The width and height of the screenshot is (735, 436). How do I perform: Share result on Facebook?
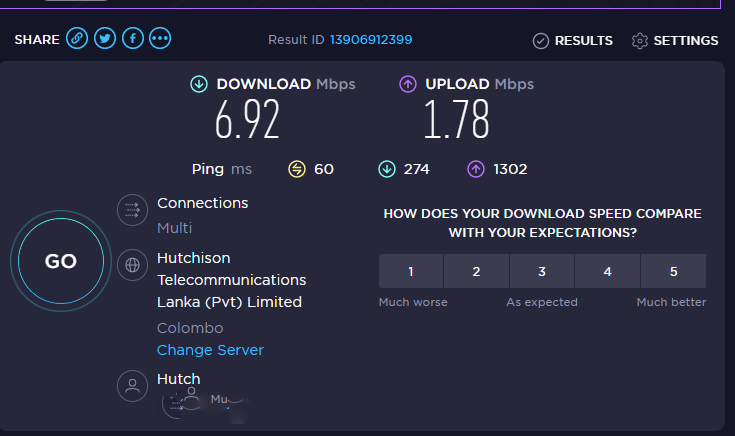(x=133, y=38)
